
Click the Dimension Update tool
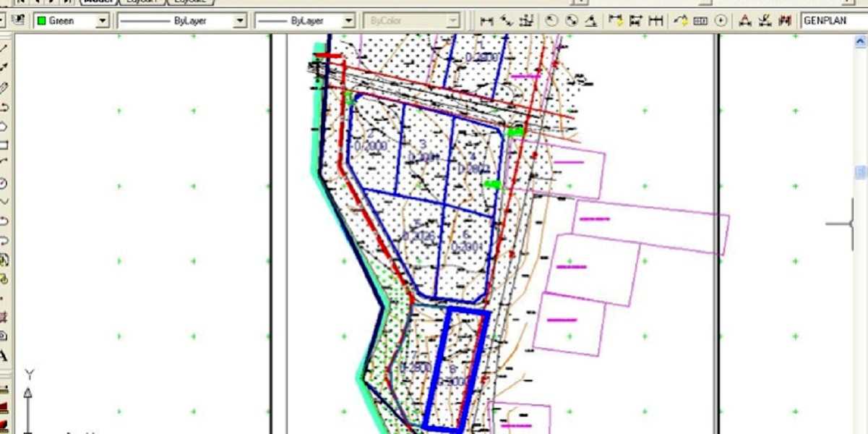tap(785, 21)
